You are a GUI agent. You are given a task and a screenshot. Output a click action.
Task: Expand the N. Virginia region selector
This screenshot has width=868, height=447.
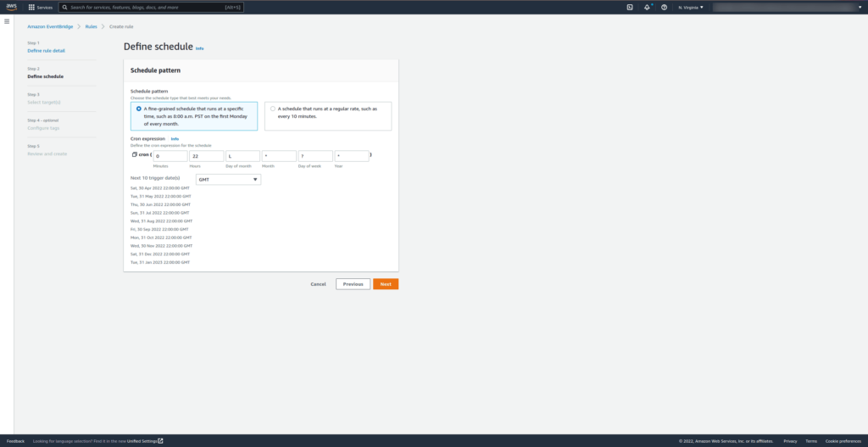691,7
